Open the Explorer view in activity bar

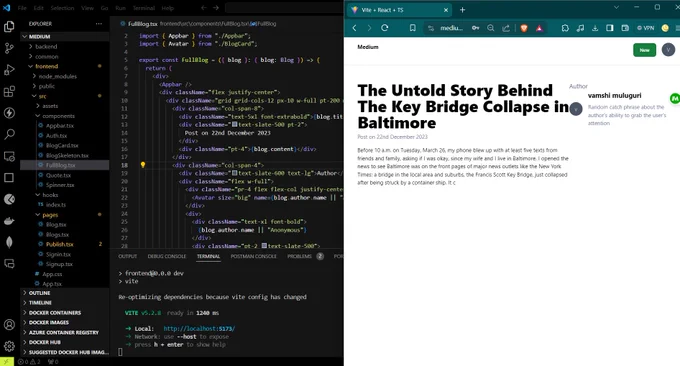pos(9,26)
